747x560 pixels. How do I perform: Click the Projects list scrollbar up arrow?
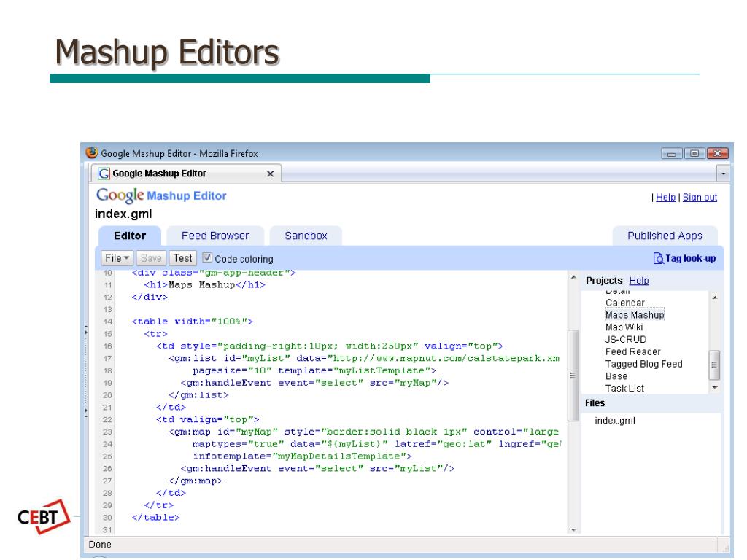[x=714, y=297]
